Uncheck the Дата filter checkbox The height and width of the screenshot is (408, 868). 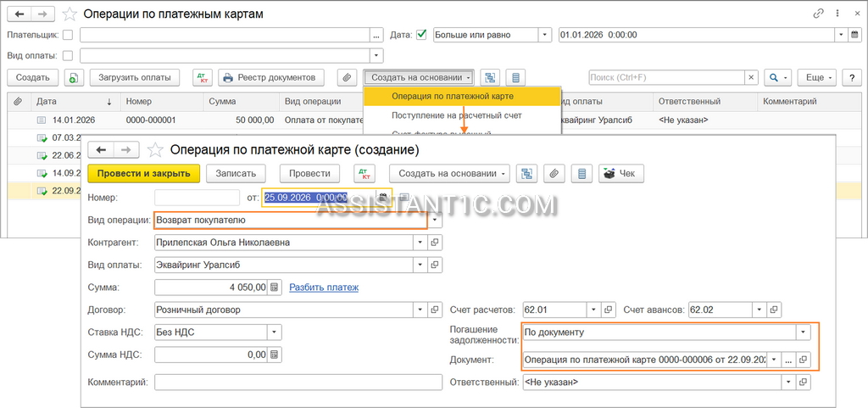point(422,35)
